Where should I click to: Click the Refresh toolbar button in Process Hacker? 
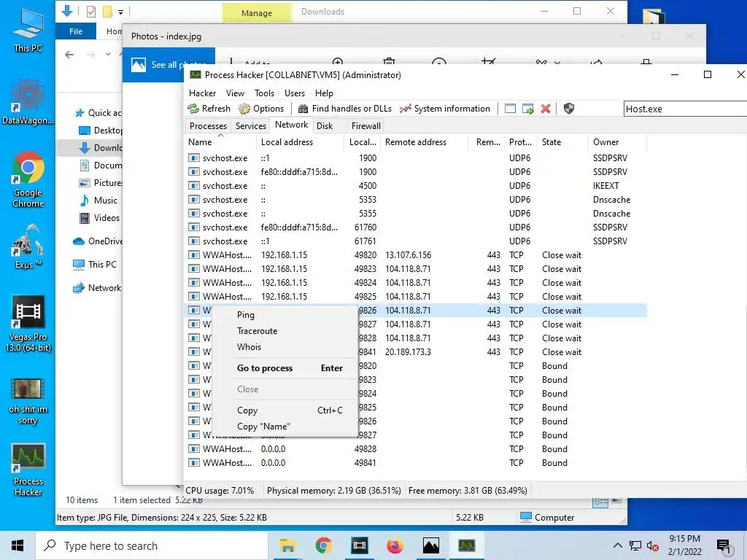(x=209, y=109)
